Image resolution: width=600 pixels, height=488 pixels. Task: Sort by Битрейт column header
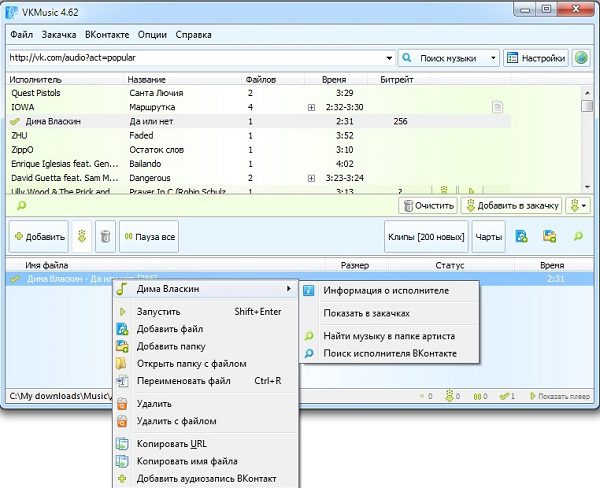point(398,80)
